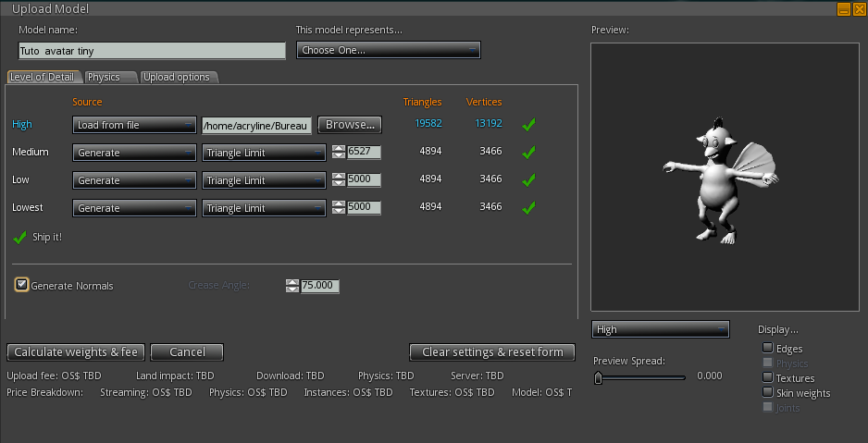Click the Low triangle limit field 5000
This screenshot has width=868, height=443.
[x=364, y=179]
